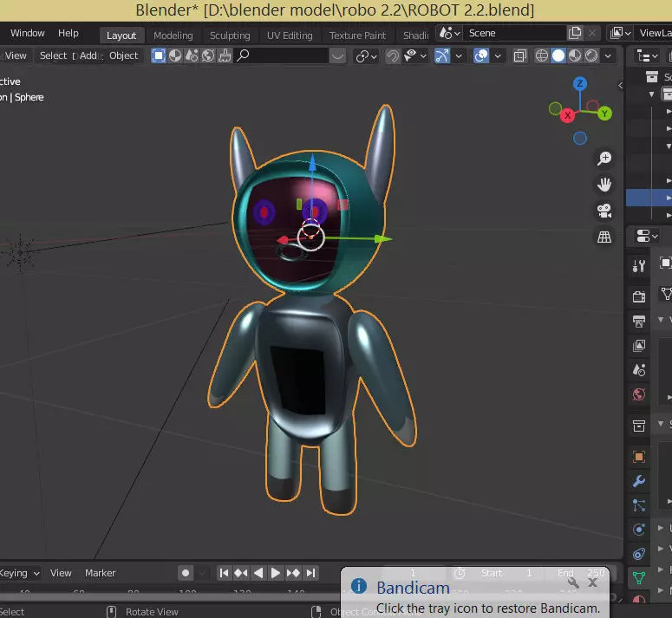This screenshot has width=672, height=618.
Task: Open the object visibility and selectability dropdown
Action: (415, 55)
